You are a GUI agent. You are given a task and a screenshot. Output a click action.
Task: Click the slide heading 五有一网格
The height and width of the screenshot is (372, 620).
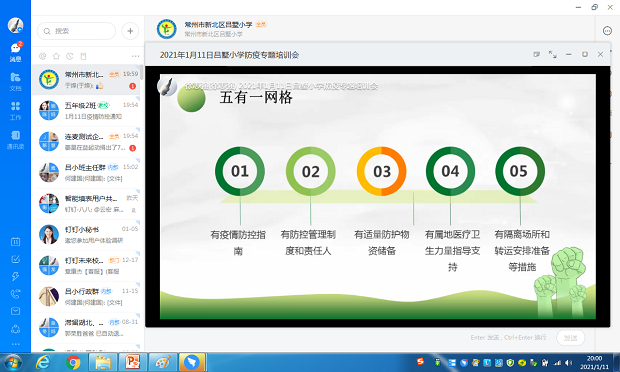(256, 97)
